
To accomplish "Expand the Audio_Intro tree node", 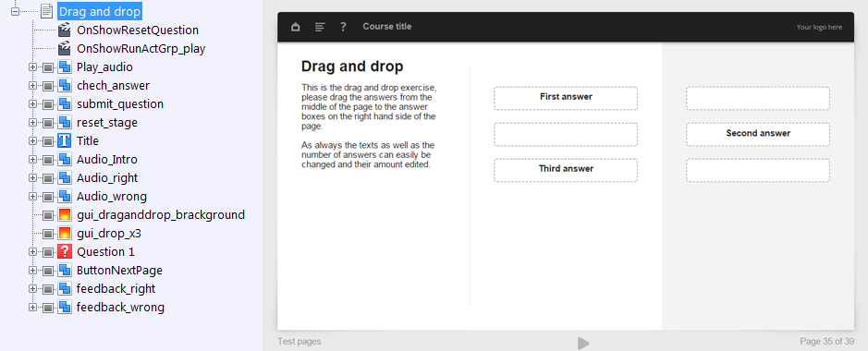I will pyautogui.click(x=32, y=160).
